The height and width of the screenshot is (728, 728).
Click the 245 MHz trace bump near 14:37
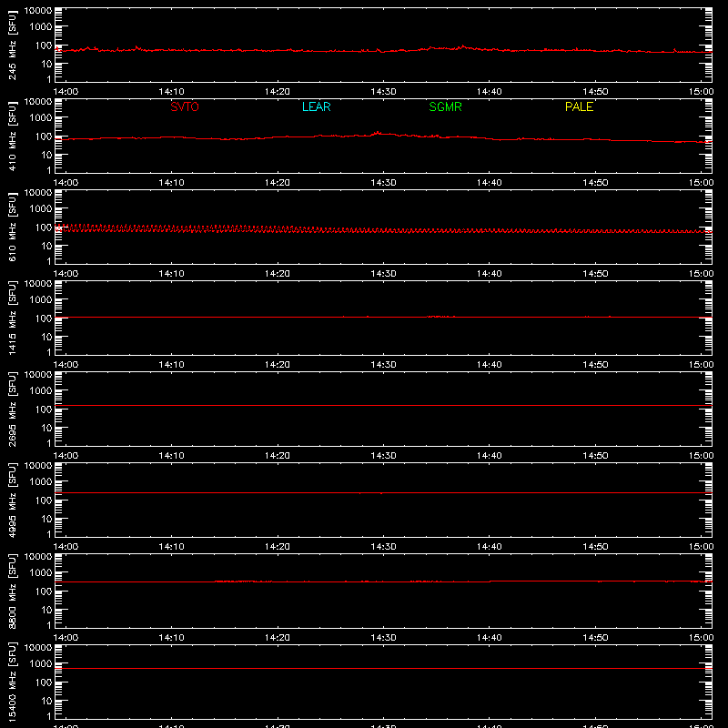pyautogui.click(x=462, y=46)
